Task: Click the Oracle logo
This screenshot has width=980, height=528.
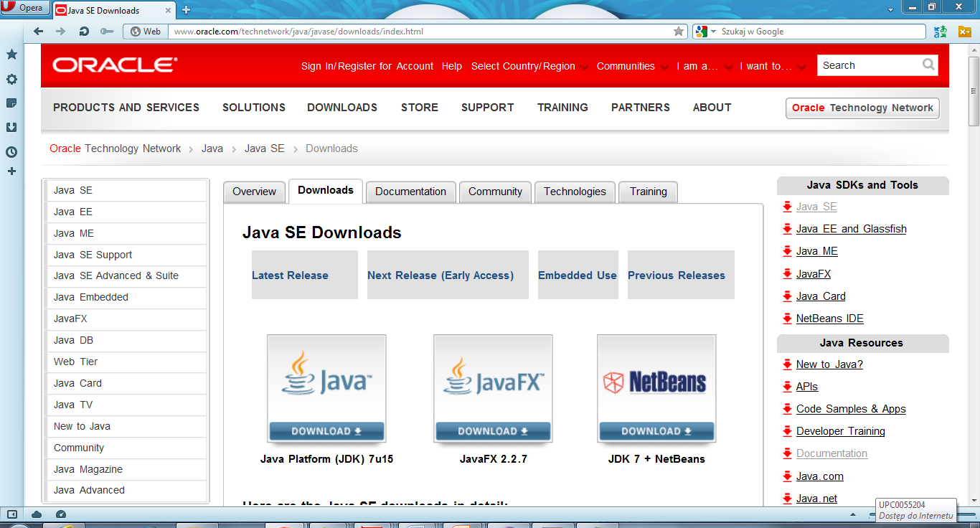Action: (x=115, y=65)
